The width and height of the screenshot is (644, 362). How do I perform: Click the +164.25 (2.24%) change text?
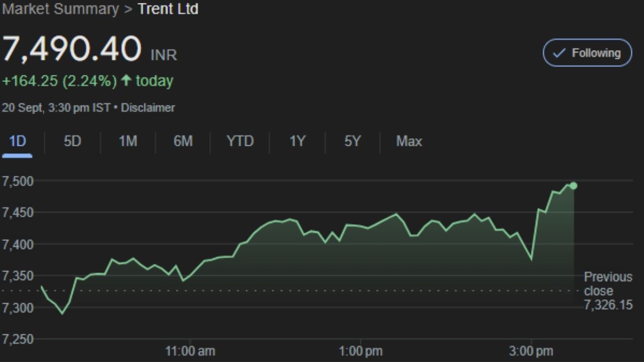coord(59,81)
